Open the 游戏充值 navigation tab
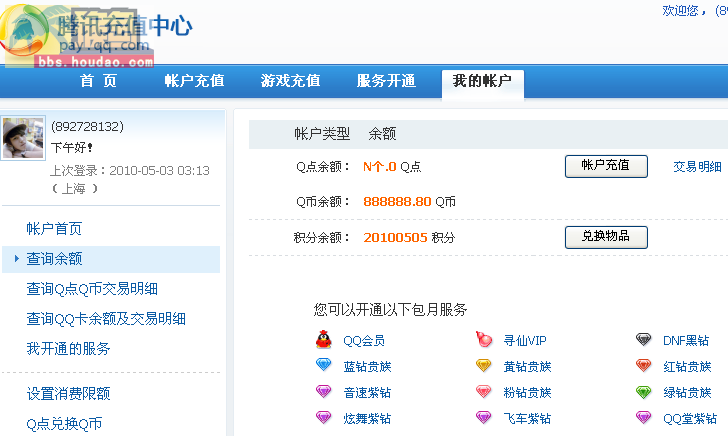Image resolution: width=728 pixels, height=436 pixels. pos(291,81)
